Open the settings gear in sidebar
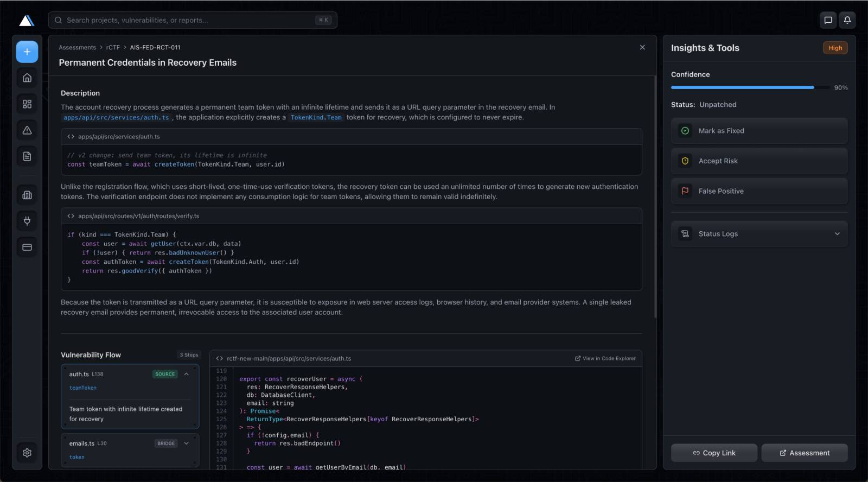Viewport: 868px width, 482px height. coord(27,453)
